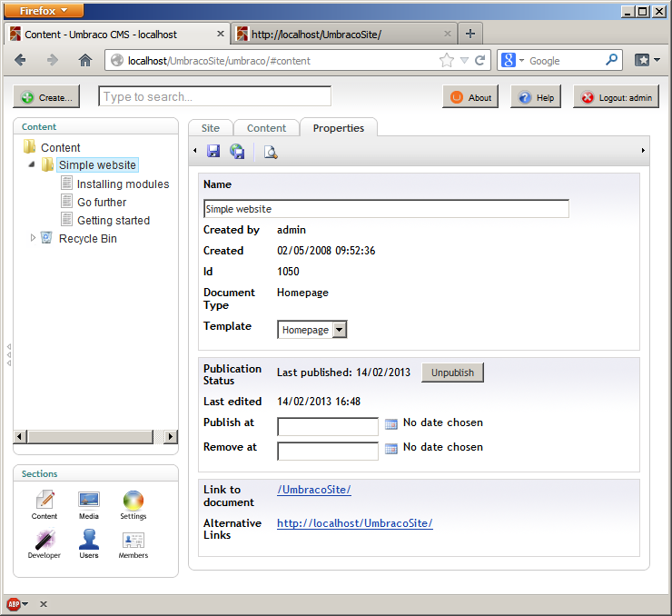The width and height of the screenshot is (672, 616).
Task: Click the toolbar right scroll arrow
Action: click(x=643, y=151)
